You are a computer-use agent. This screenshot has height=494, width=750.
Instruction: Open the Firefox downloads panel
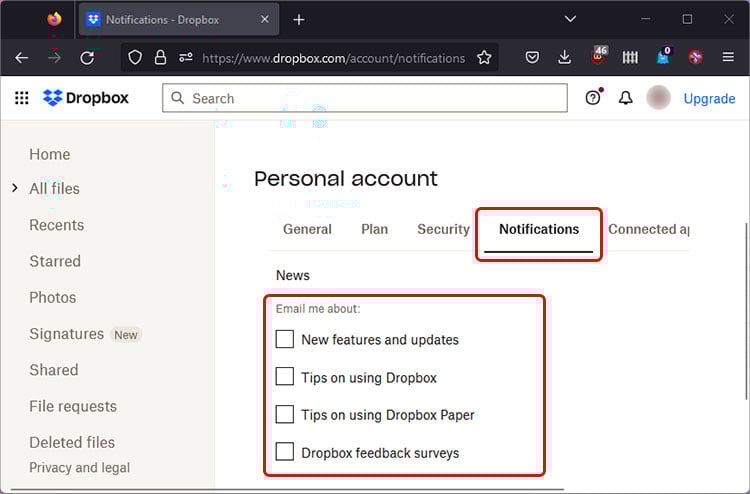pyautogui.click(x=564, y=58)
